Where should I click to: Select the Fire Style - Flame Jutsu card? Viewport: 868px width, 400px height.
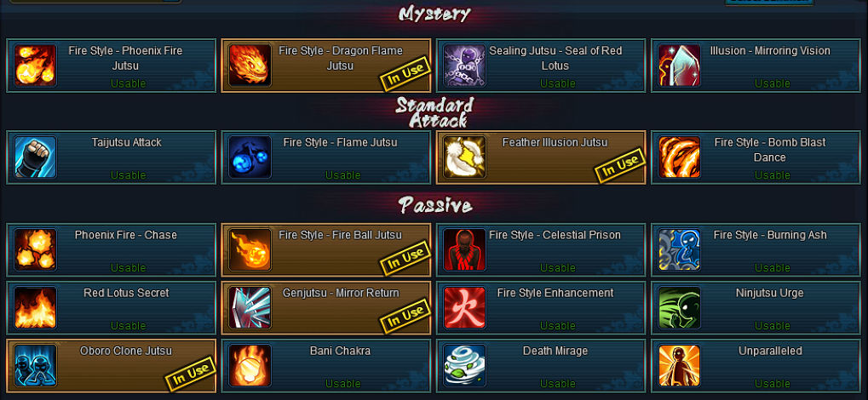(325, 157)
